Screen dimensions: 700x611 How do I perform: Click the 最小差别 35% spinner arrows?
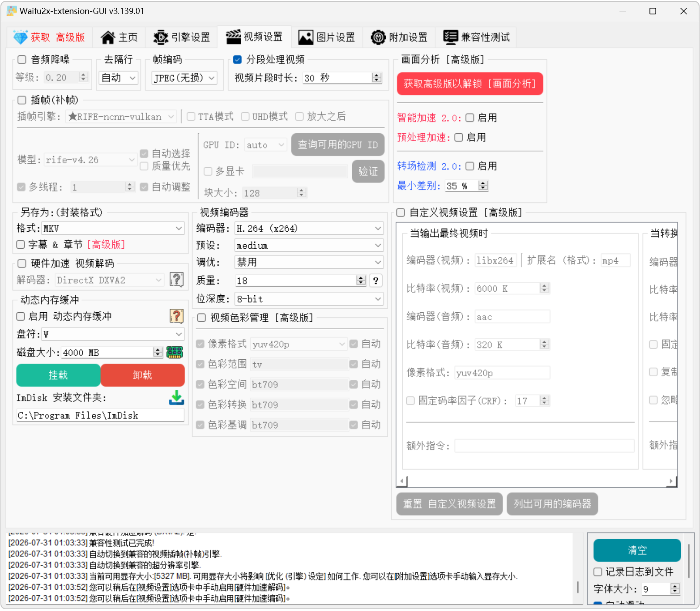pos(483,186)
